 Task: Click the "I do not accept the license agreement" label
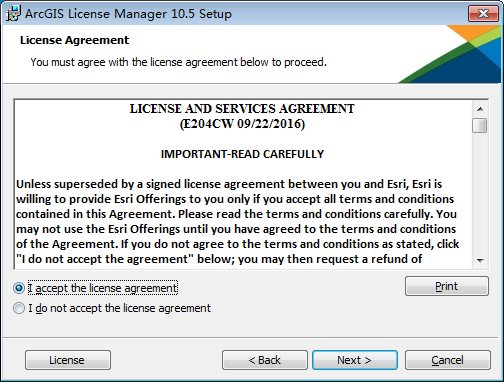coord(119,308)
